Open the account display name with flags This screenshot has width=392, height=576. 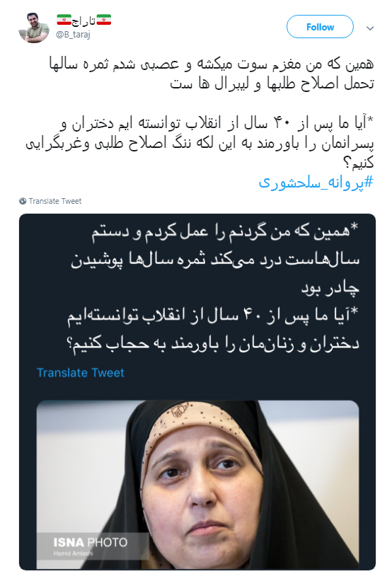[83, 21]
